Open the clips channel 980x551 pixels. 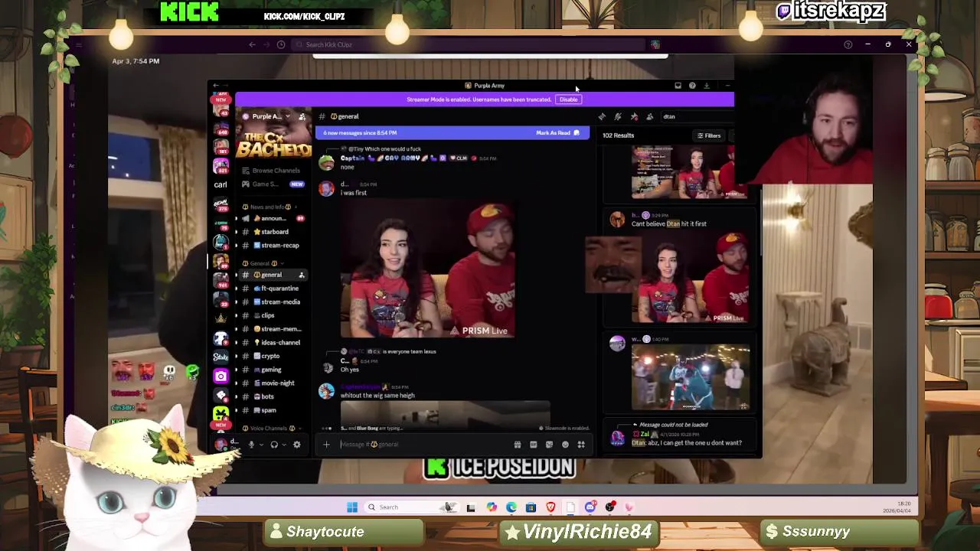pos(272,316)
